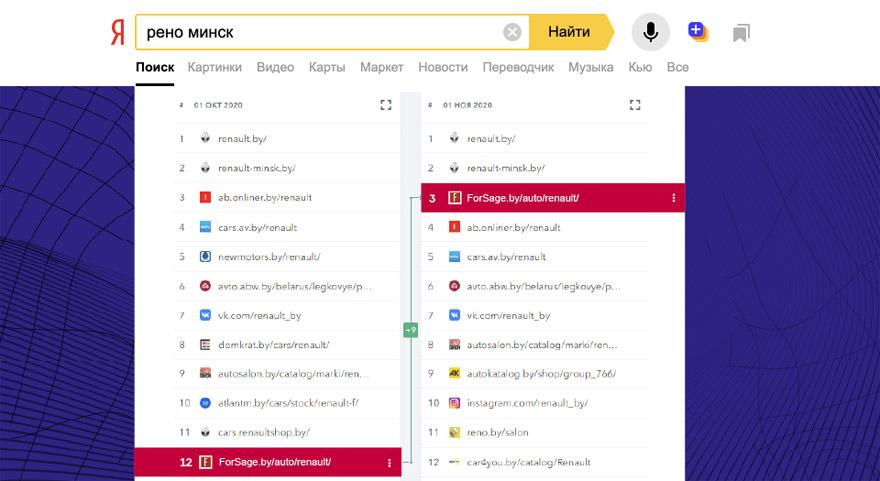Click the Yandex logo icon
The image size is (880, 481).
click(118, 33)
